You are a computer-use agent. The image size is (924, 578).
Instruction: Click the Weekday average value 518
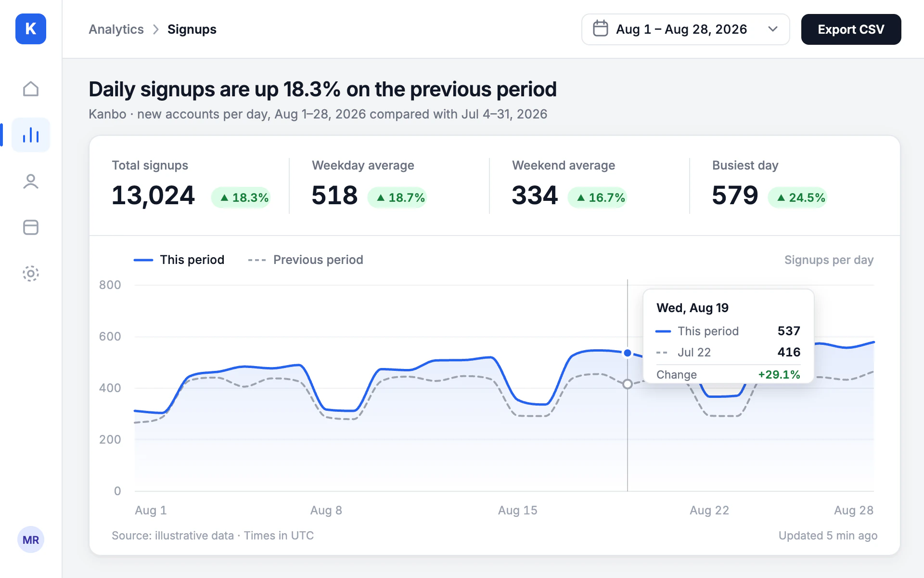click(334, 195)
